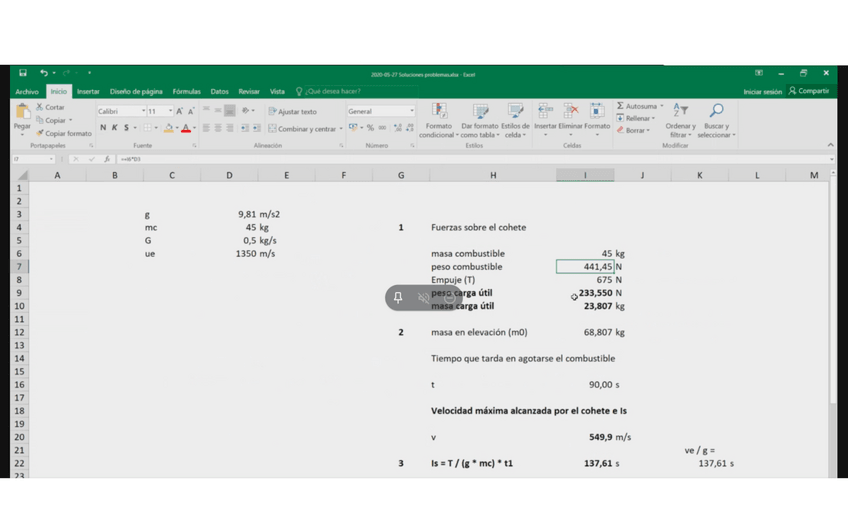Expand the Autosuma dropdown arrow

point(662,106)
